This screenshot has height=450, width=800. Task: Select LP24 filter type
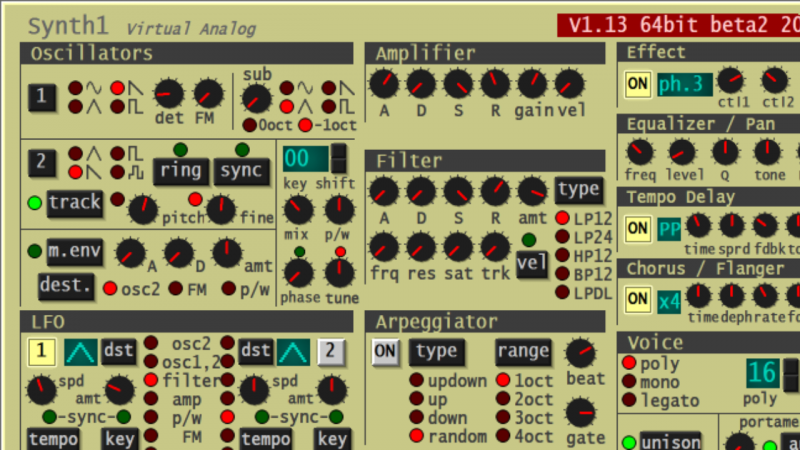[x=562, y=237]
